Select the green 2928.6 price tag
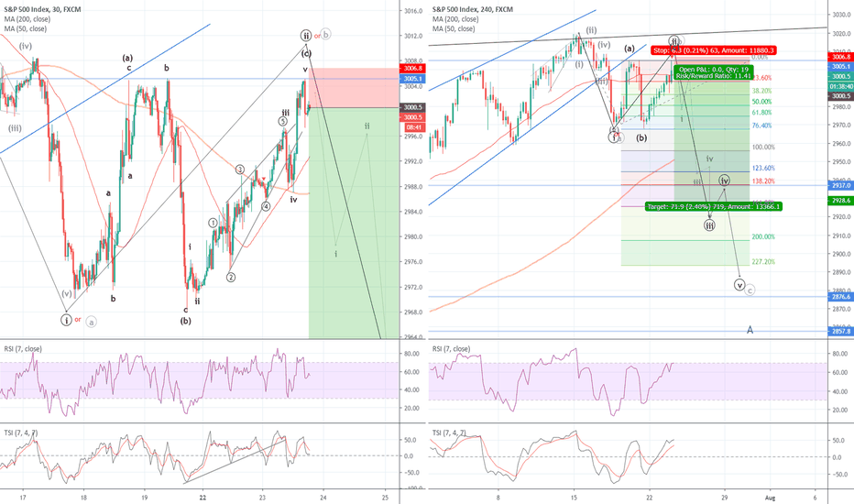Viewport: 854px width, 504px height. click(x=841, y=201)
